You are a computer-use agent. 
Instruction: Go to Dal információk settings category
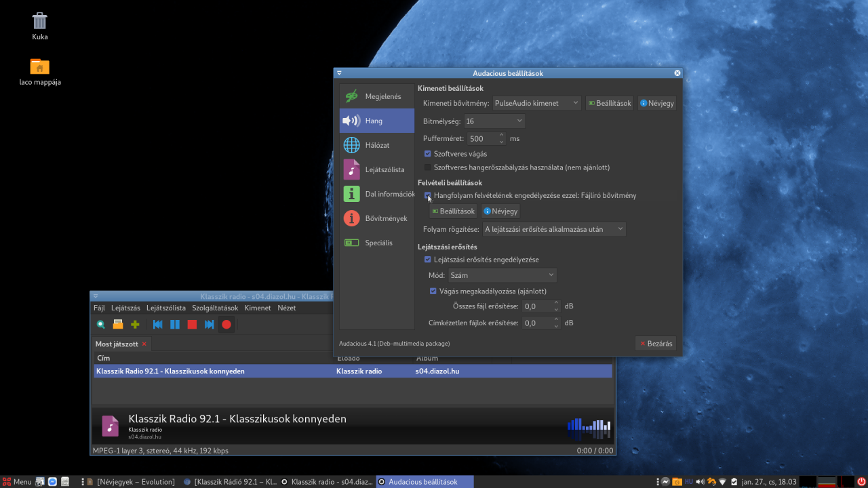(377, 194)
